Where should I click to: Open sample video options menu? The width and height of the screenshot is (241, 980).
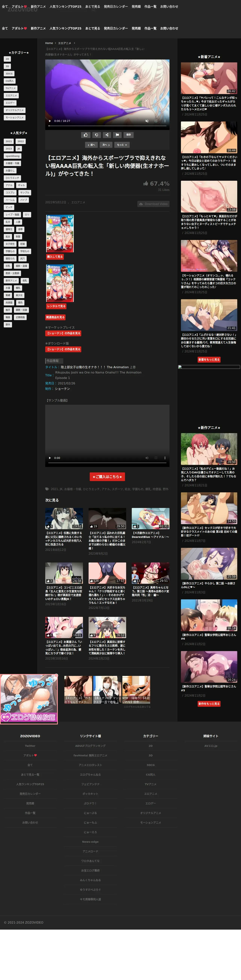click(x=165, y=458)
